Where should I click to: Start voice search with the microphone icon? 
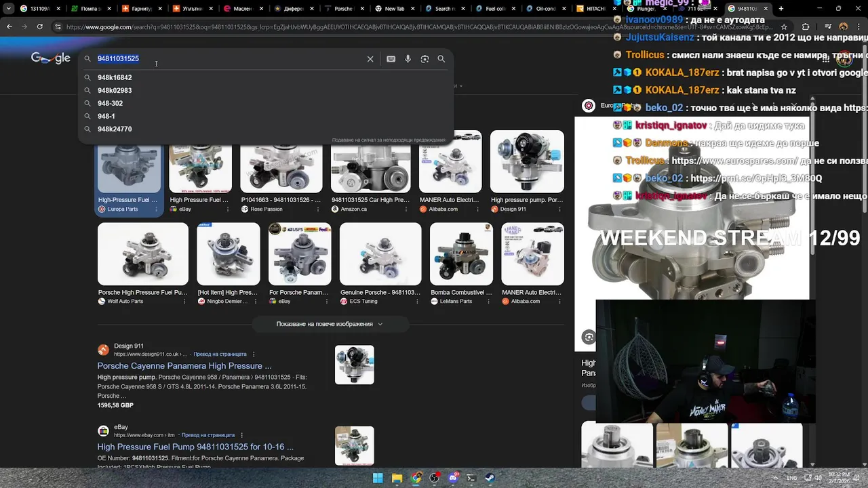point(408,59)
